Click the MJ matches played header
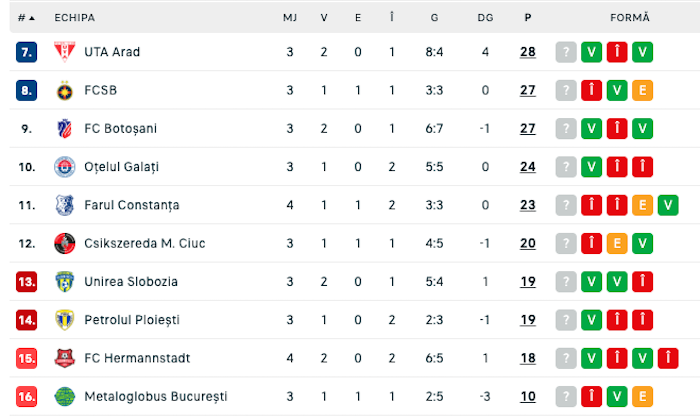Viewport: 700px width, 420px height. tap(290, 18)
